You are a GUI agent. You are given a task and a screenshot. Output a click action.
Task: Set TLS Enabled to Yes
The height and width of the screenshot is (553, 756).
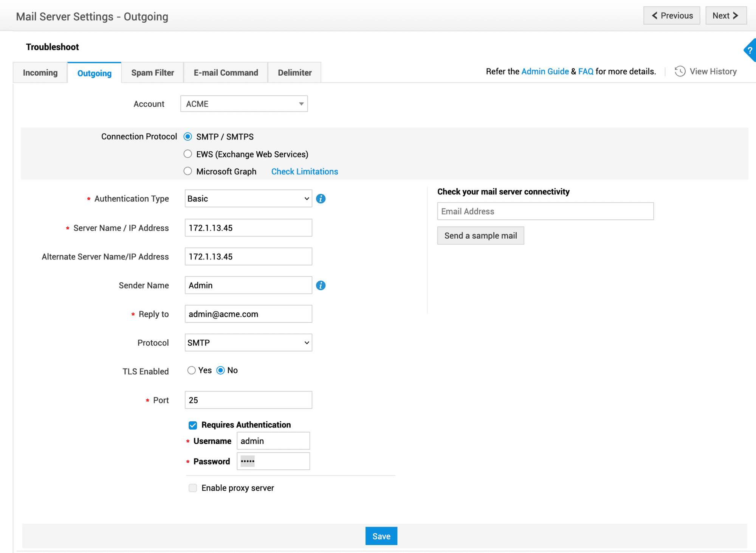[191, 370]
